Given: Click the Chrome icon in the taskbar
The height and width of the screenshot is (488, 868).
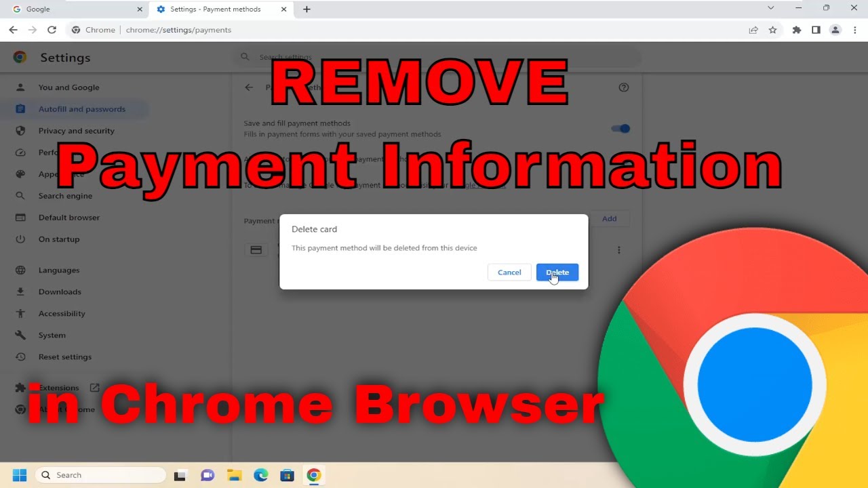Looking at the screenshot, I should pos(313,475).
